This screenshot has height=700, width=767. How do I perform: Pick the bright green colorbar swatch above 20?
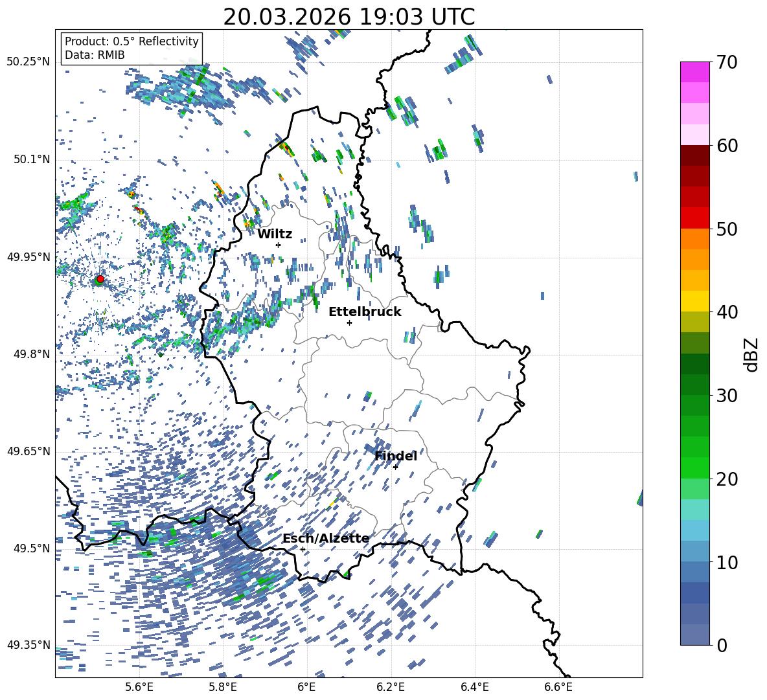[x=694, y=468]
